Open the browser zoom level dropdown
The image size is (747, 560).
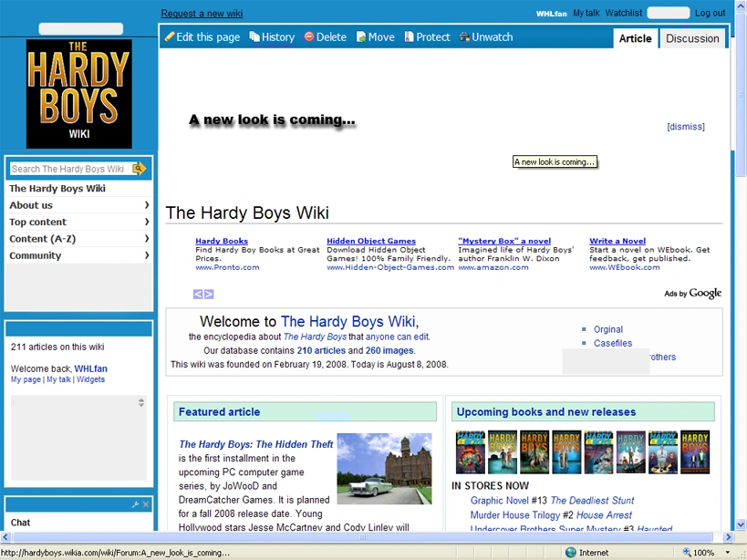728,553
